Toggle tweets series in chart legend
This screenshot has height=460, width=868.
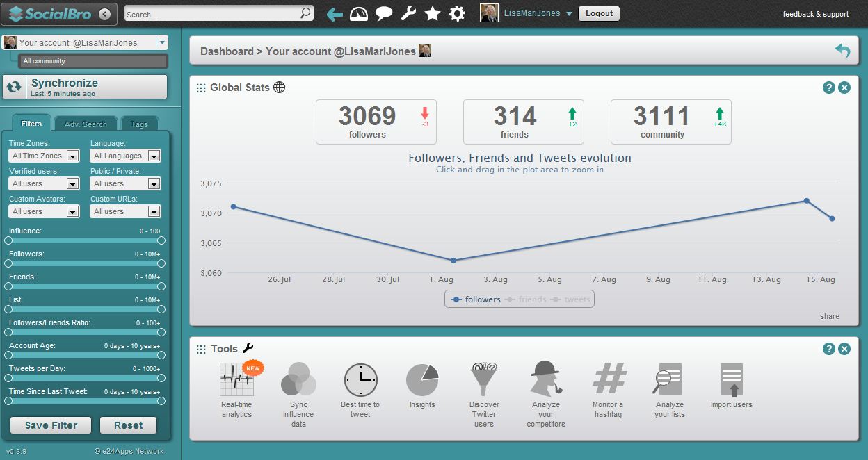click(x=570, y=299)
